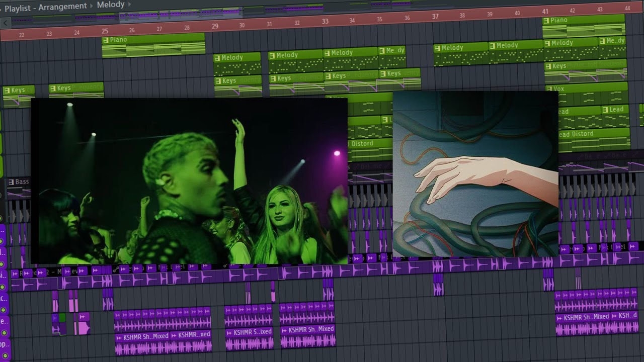This screenshot has width=644, height=362.
Task: Select bar 33 on the timeline ruler
Action: (x=325, y=21)
